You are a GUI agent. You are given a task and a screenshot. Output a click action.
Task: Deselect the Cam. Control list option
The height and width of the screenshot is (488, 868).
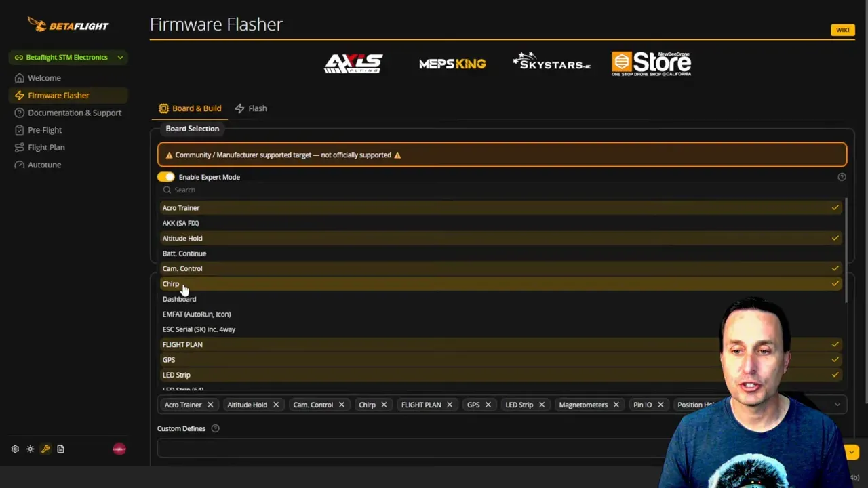pyautogui.click(x=502, y=268)
